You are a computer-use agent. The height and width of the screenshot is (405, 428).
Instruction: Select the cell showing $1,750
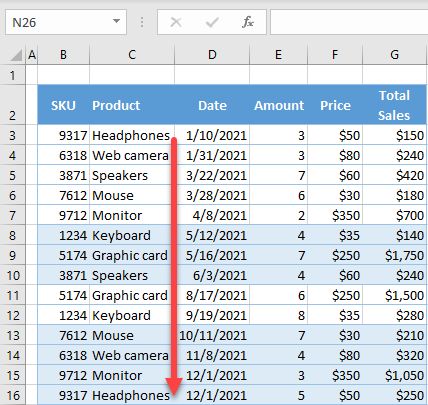pos(394,255)
